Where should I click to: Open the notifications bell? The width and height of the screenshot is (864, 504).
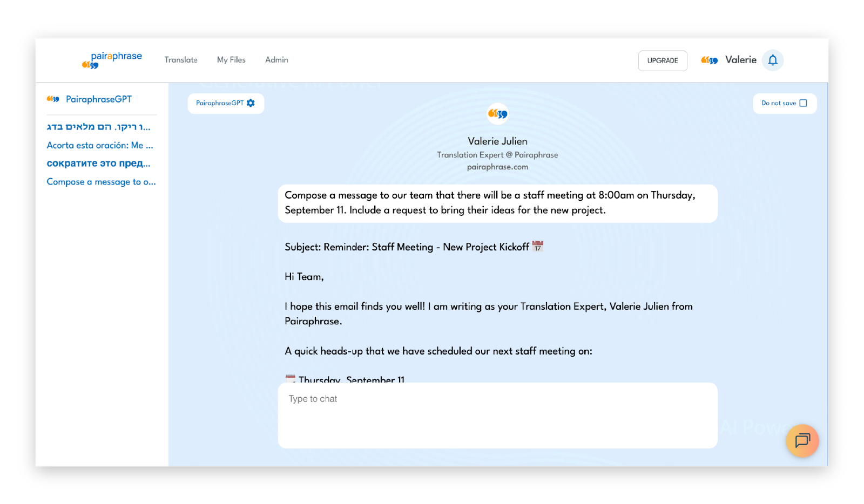click(x=773, y=60)
